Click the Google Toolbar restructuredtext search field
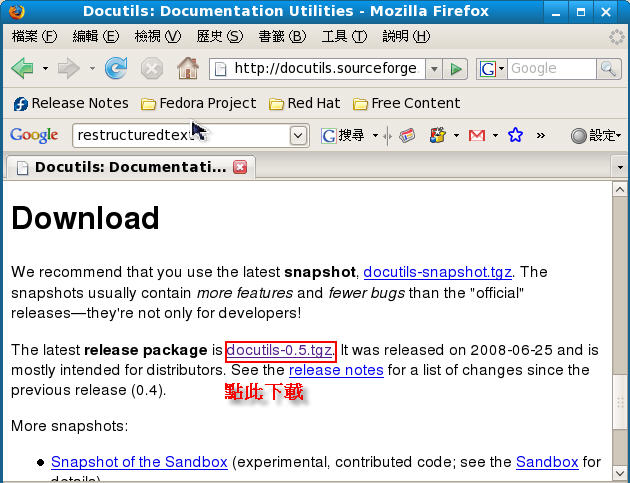The width and height of the screenshot is (630, 483). tap(182, 135)
